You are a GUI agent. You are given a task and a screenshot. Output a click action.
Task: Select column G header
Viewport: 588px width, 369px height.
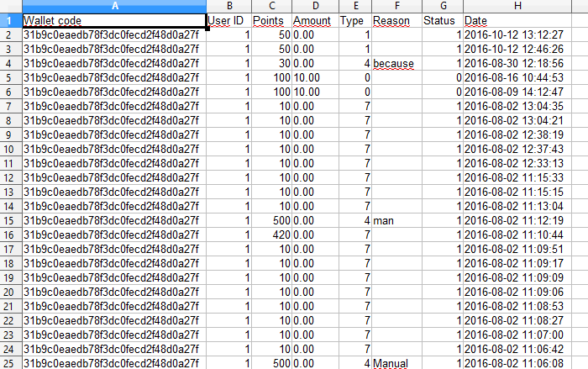(443, 6)
